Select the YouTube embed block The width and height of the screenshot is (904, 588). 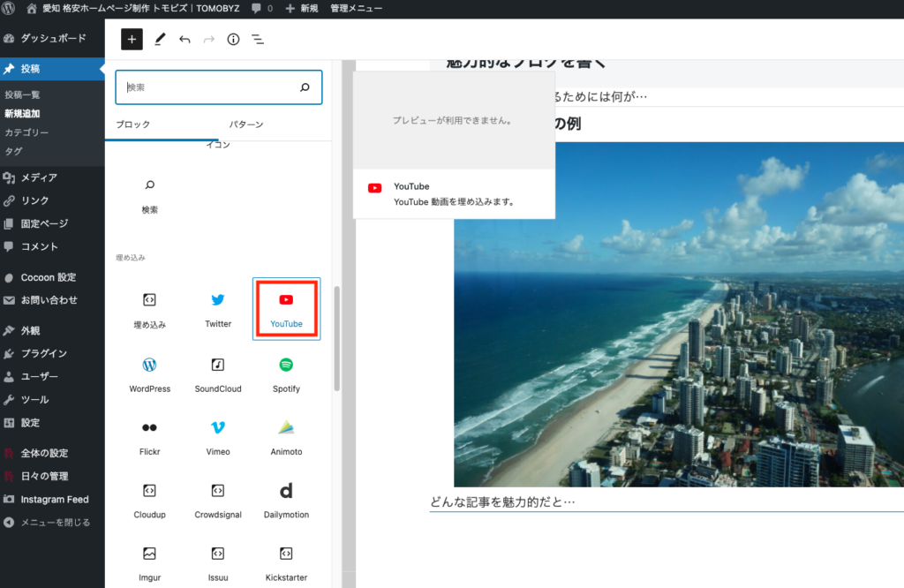click(286, 309)
